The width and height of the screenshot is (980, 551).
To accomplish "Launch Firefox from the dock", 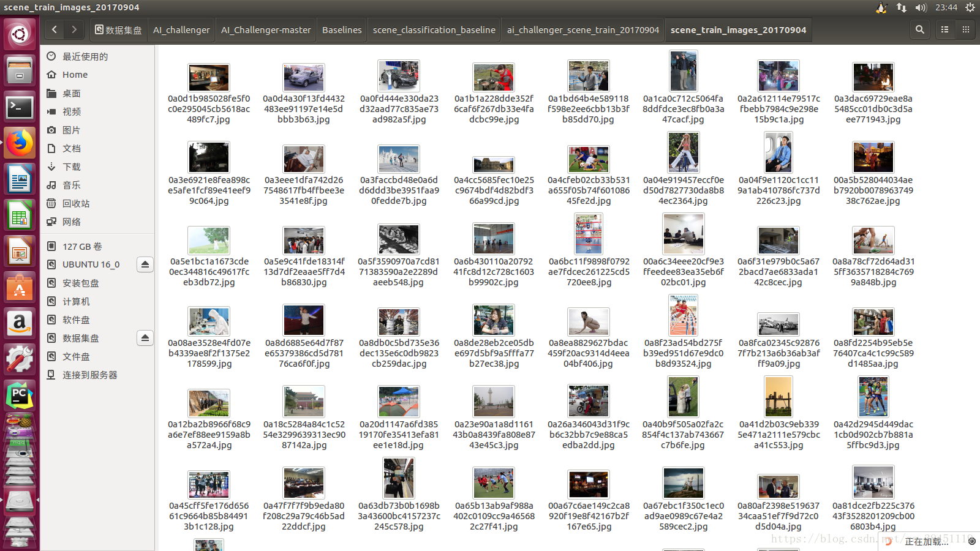I will 20,143.
